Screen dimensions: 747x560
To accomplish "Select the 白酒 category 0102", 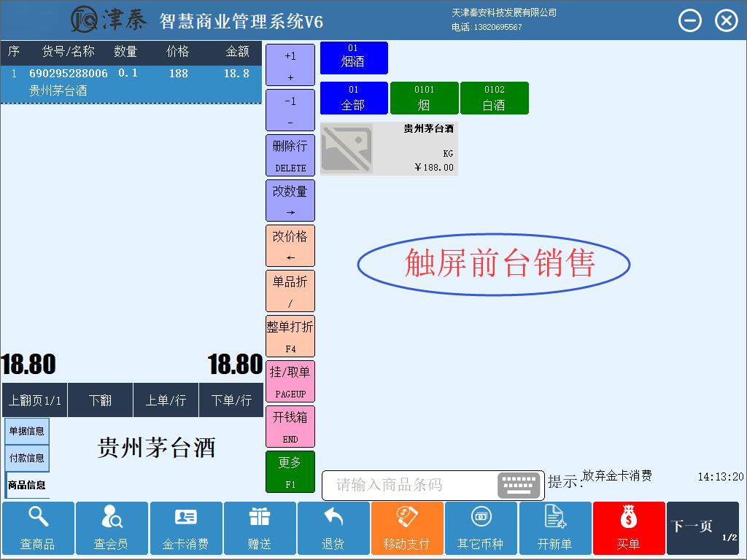I will tap(494, 98).
